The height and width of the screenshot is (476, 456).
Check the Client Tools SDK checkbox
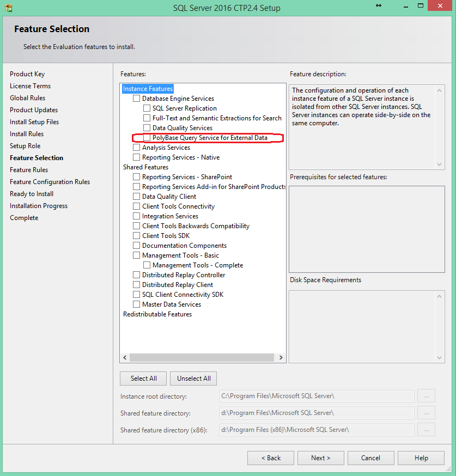137,236
